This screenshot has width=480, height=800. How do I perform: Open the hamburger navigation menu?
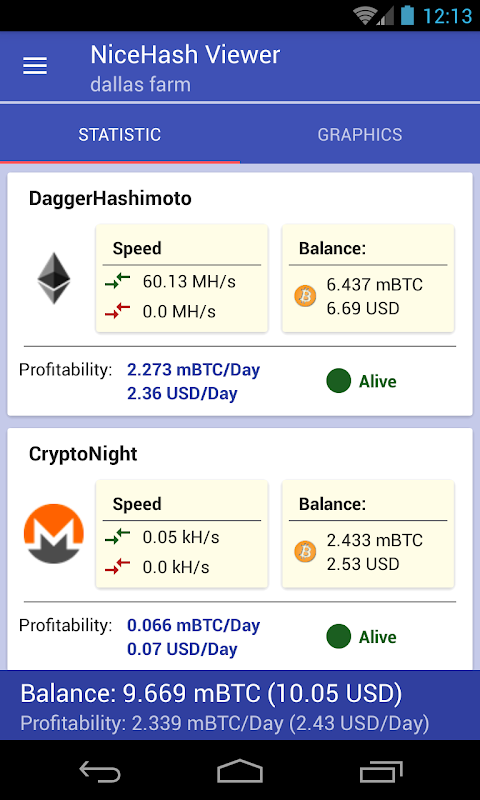pos(35,66)
